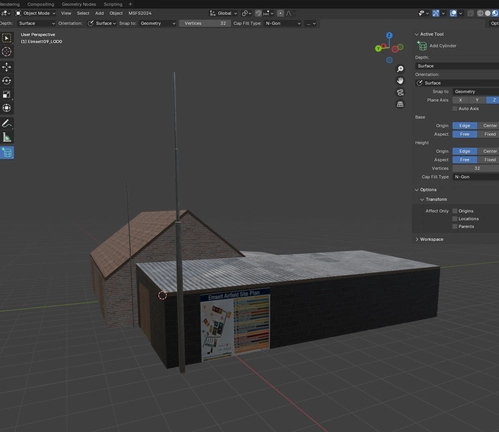Toggle show overlays button in header

(453, 13)
